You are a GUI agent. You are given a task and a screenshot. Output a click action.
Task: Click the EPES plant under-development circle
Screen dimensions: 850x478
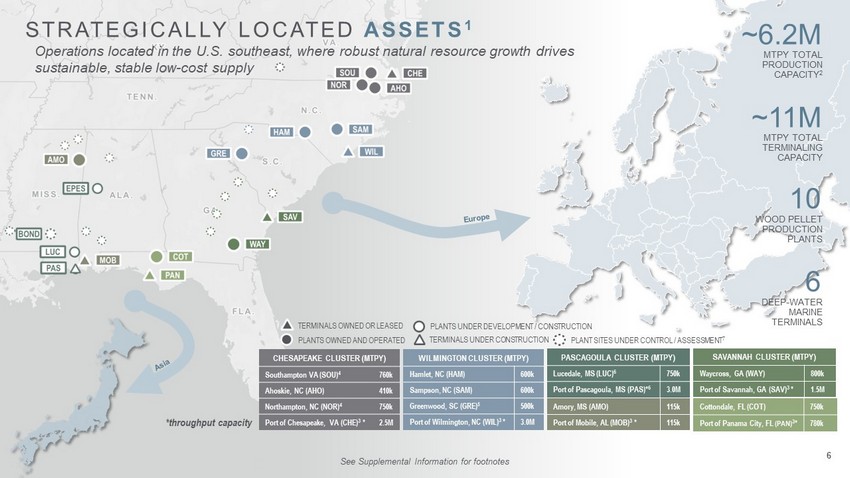97,188
